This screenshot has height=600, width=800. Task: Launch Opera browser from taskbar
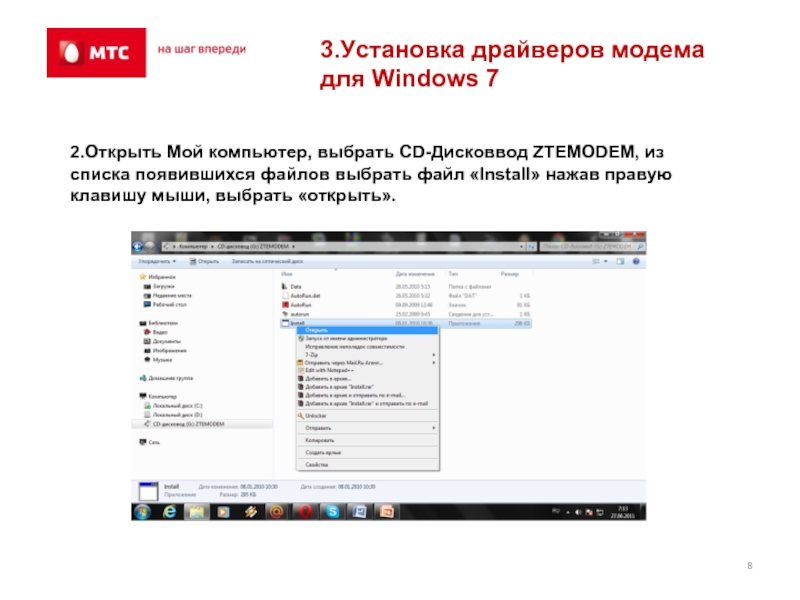[x=305, y=512]
